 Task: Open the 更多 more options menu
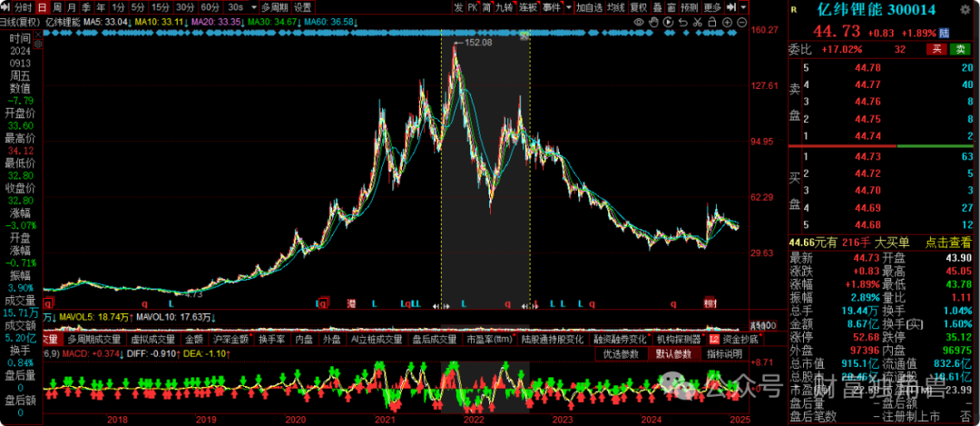pyautogui.click(x=712, y=6)
